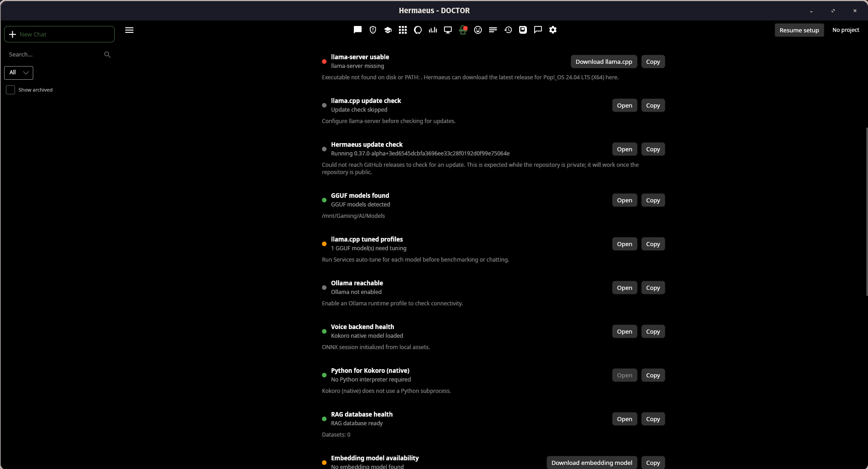
Task: Open the GGUF models found entry
Action: click(624, 200)
